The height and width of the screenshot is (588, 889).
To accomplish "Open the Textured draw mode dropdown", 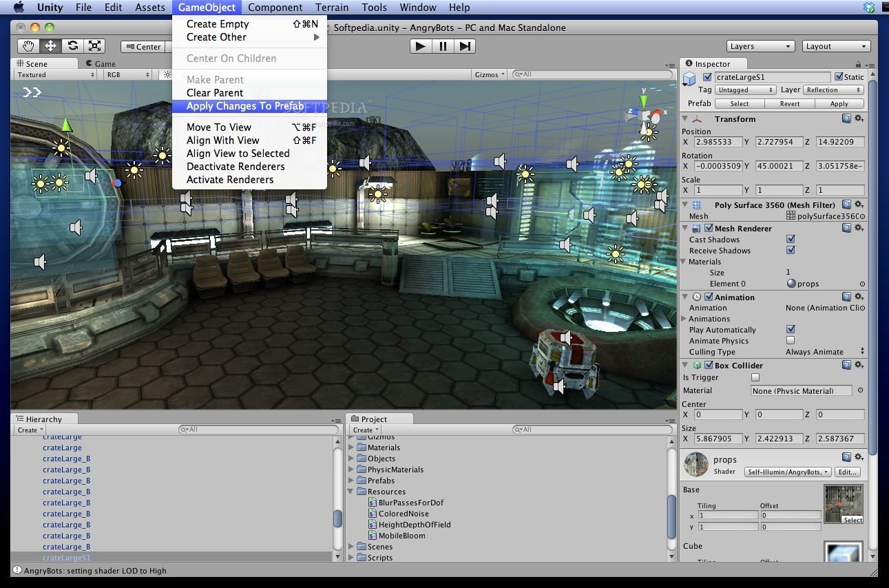I will click(56, 74).
